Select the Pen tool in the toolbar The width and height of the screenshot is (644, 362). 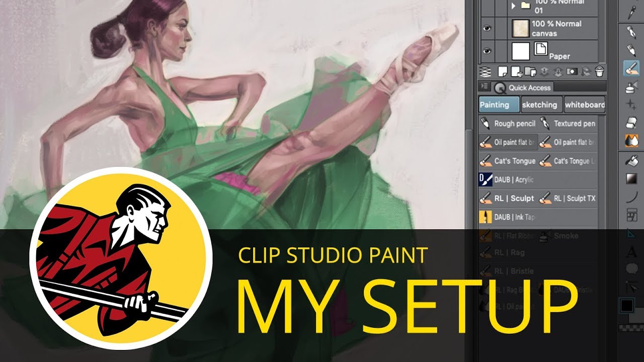[x=631, y=32]
